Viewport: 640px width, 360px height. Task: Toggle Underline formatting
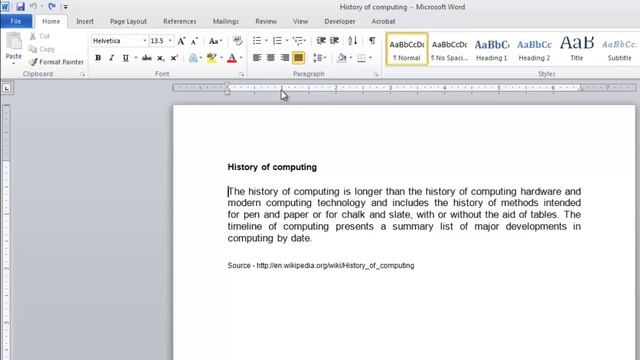coord(126,58)
